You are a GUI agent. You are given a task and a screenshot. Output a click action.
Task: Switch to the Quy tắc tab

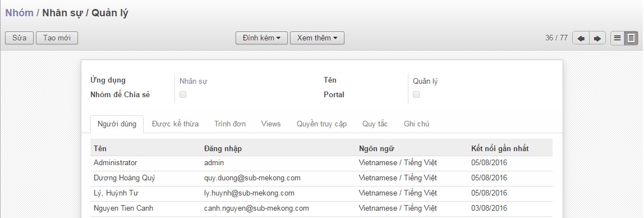[x=375, y=124]
